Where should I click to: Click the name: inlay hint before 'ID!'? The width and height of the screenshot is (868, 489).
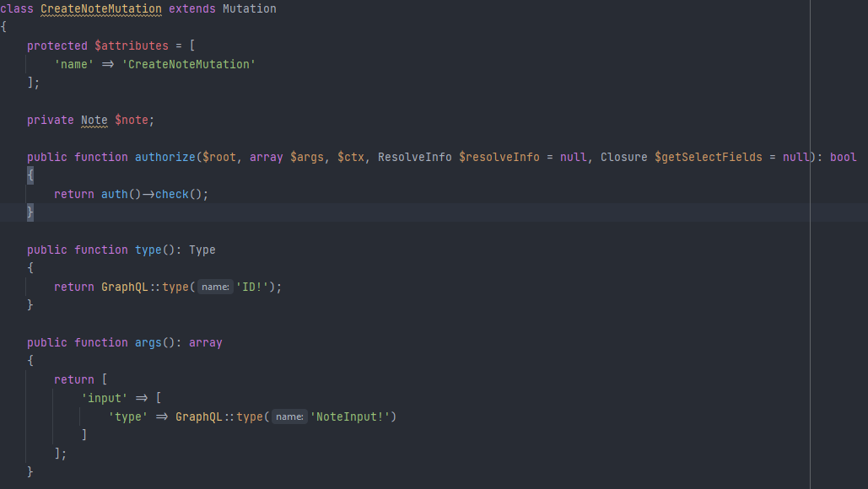pyautogui.click(x=215, y=287)
